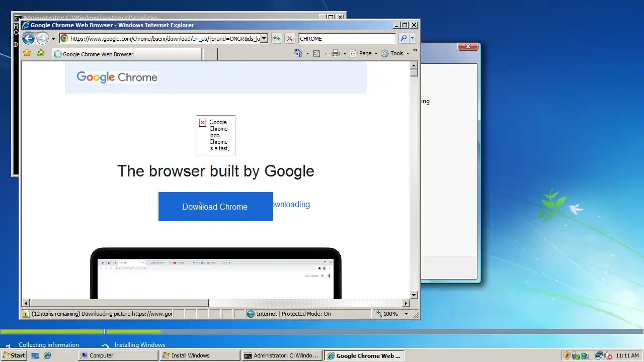
Task: Click the Download Chrome button
Action: click(215, 207)
